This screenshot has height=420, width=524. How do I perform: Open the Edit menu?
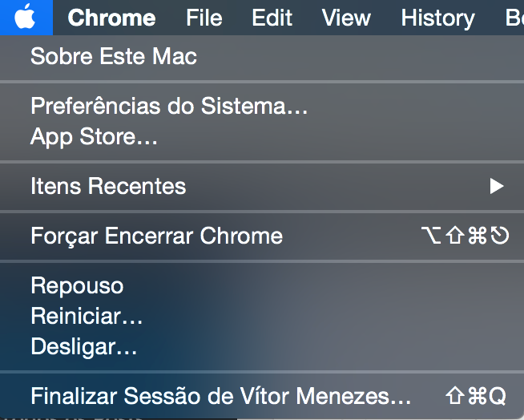[272, 18]
